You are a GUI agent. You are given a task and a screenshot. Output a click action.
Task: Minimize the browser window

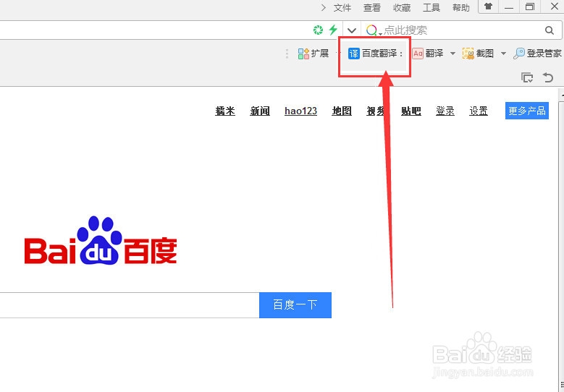pos(508,7)
